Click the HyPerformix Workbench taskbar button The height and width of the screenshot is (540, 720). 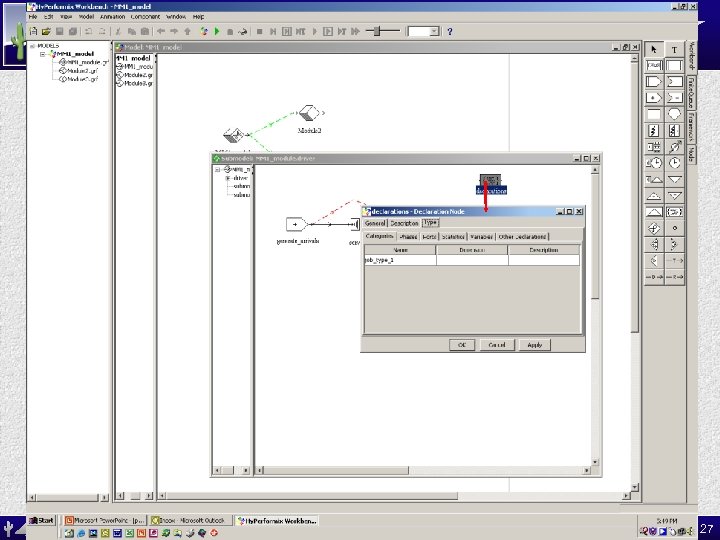277,521
